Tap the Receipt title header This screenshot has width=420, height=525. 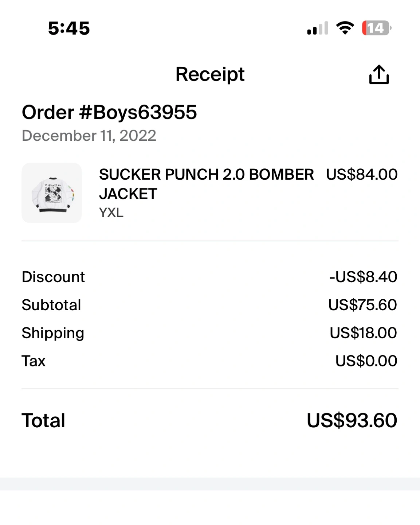pyautogui.click(x=210, y=74)
